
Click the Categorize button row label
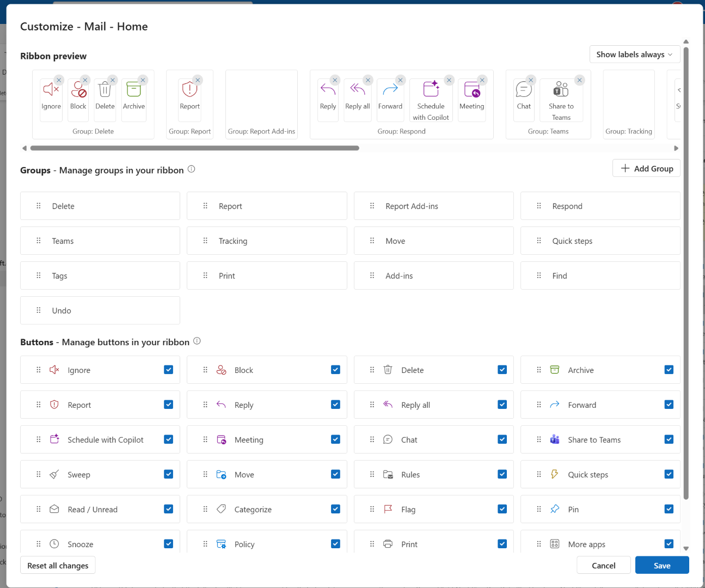253,510
